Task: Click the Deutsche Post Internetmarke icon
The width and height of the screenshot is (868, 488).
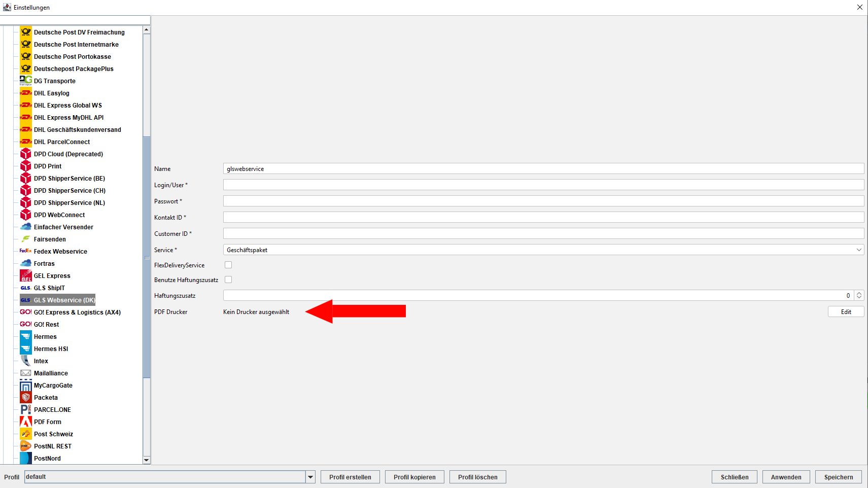Action: [x=26, y=44]
